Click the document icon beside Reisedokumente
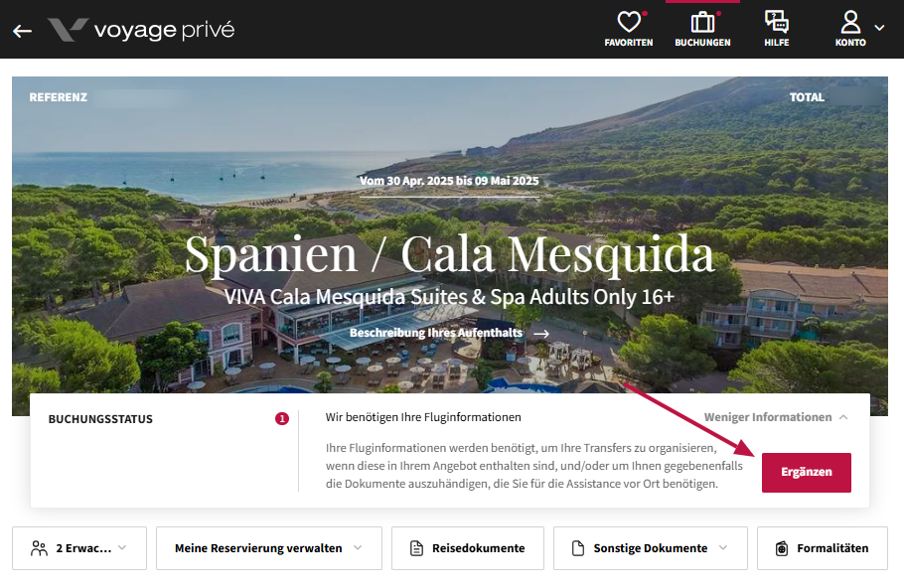Image resolution: width=904 pixels, height=588 pixels. click(x=417, y=548)
